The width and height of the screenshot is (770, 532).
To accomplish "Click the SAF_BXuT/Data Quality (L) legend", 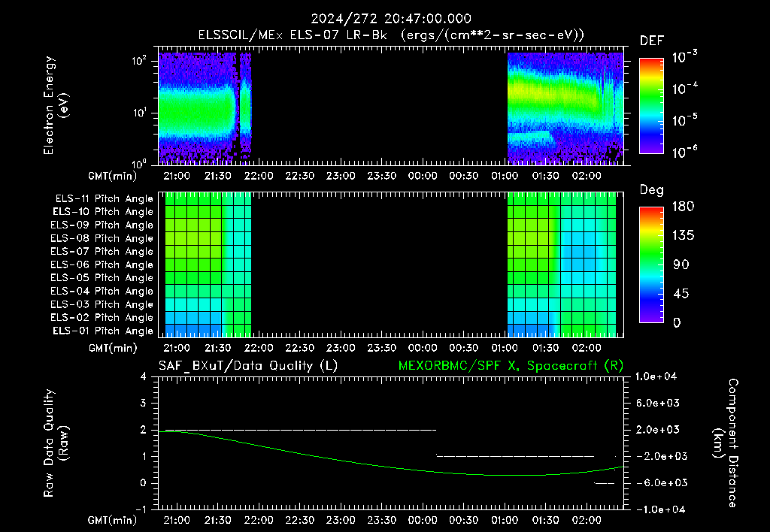I will click(x=248, y=366).
